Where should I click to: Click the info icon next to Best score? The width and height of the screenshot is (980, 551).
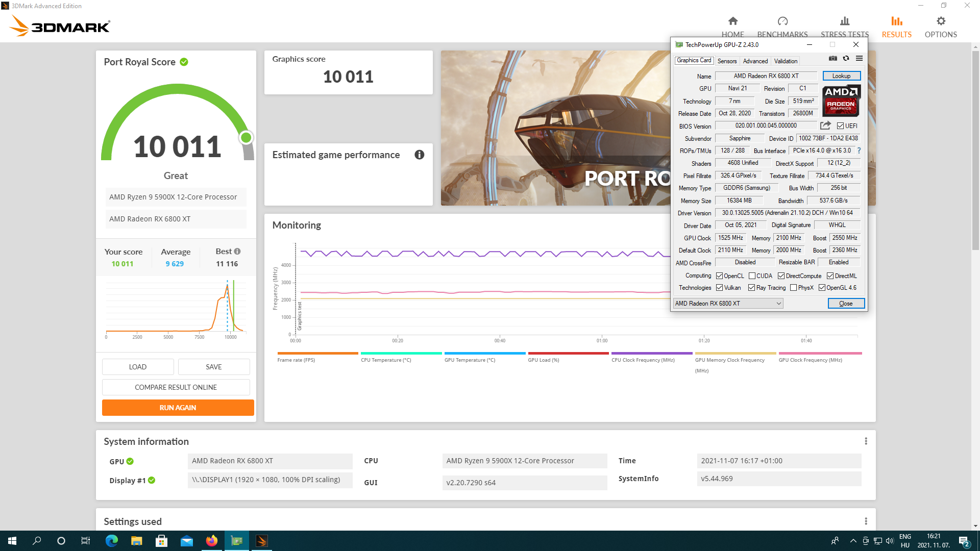237,252
